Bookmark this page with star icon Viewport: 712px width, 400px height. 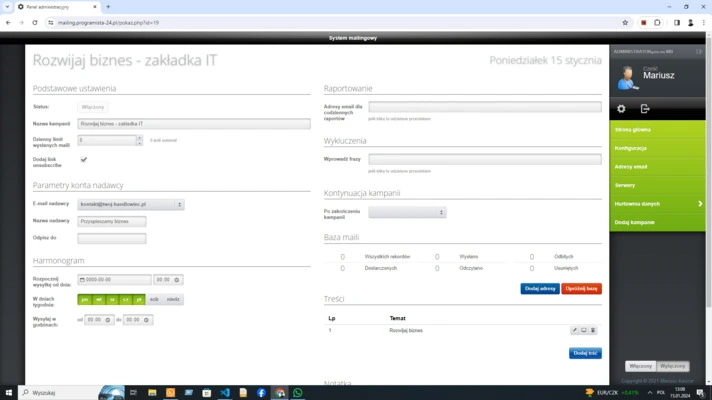625,23
